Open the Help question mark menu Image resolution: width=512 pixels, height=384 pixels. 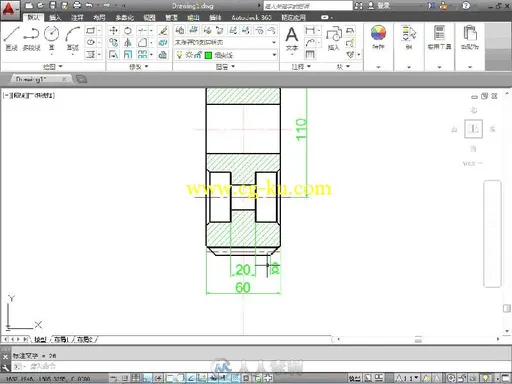click(x=467, y=5)
